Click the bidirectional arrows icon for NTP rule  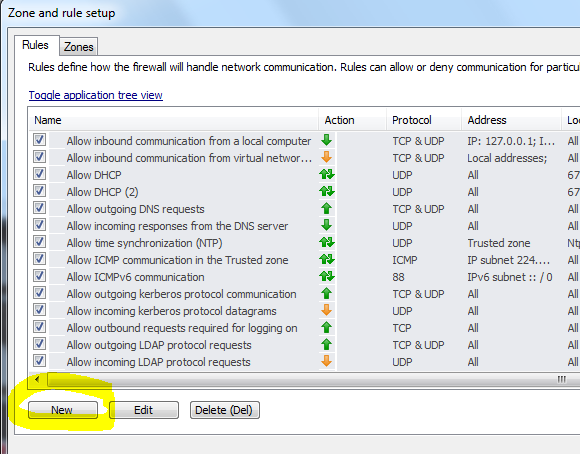[x=327, y=242]
